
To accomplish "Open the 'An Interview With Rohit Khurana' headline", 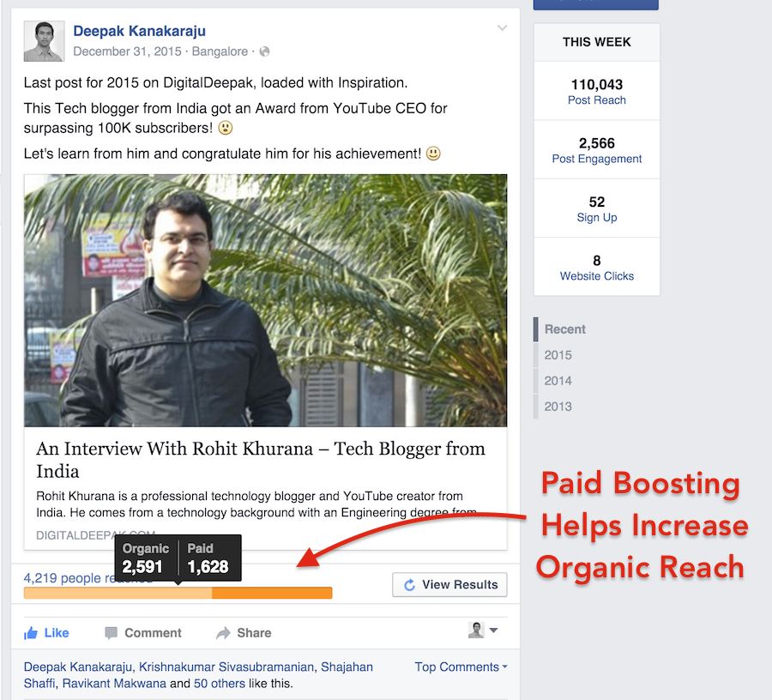I will [261, 459].
